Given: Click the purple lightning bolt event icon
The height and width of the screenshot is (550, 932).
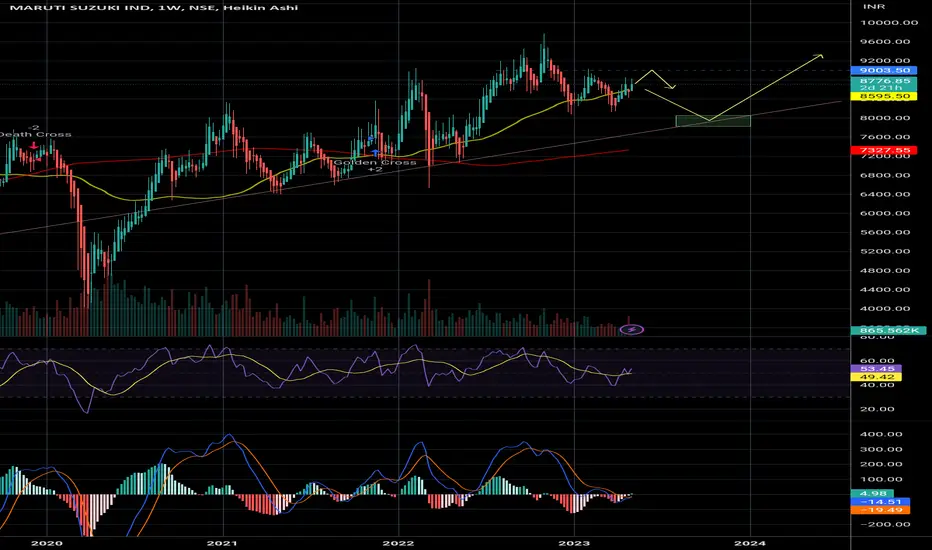Looking at the screenshot, I should (631, 329).
